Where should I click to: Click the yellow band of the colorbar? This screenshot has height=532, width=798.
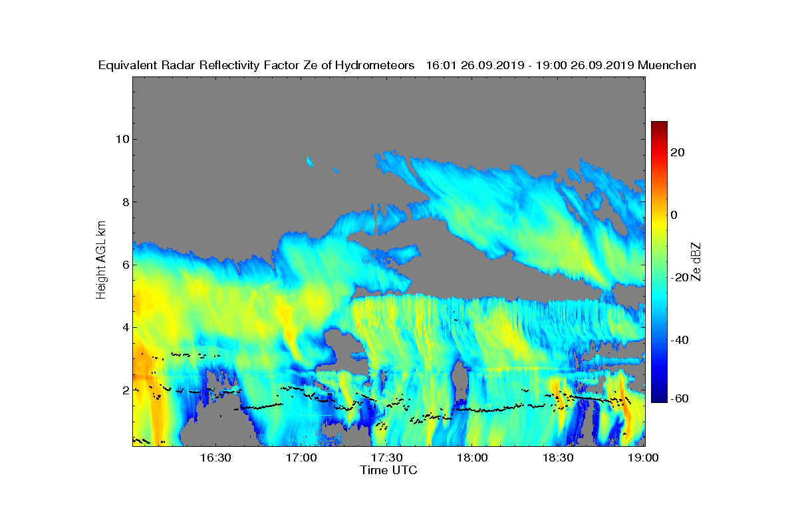tap(659, 223)
